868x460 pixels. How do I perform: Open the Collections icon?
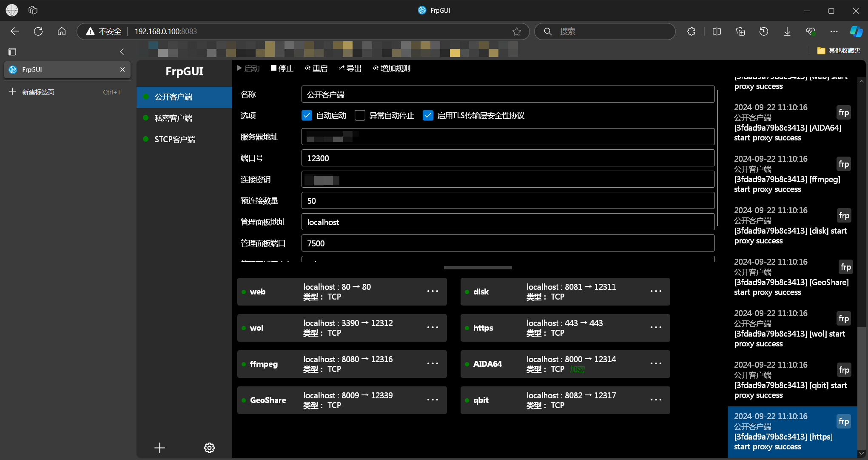tap(740, 31)
